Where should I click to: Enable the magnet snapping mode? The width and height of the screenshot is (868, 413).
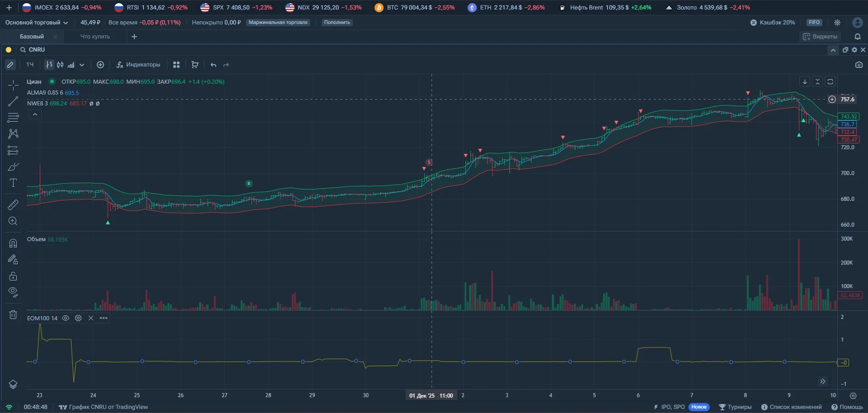pos(13,243)
